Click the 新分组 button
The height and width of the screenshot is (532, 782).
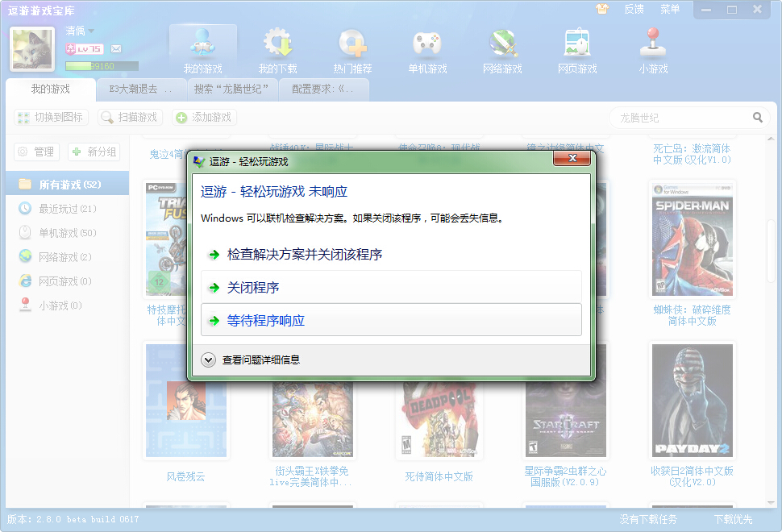[x=94, y=152]
